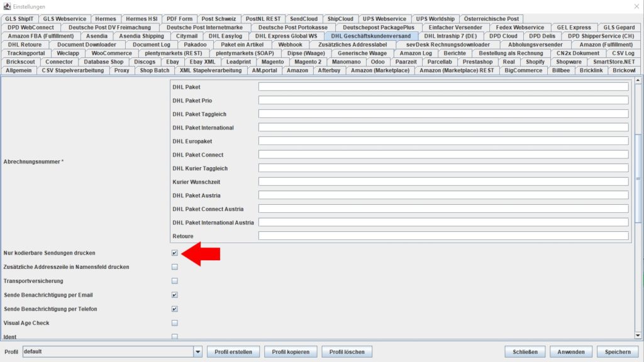The width and height of the screenshot is (644, 362).
Task: Open the Fedex Webservice tab
Action: (519, 27)
